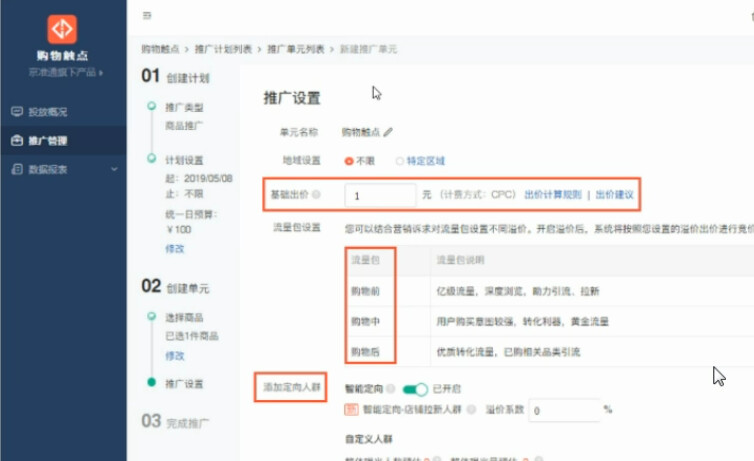The image size is (754, 461).
Task: Open the 出价建议 link
Action: tap(615, 194)
